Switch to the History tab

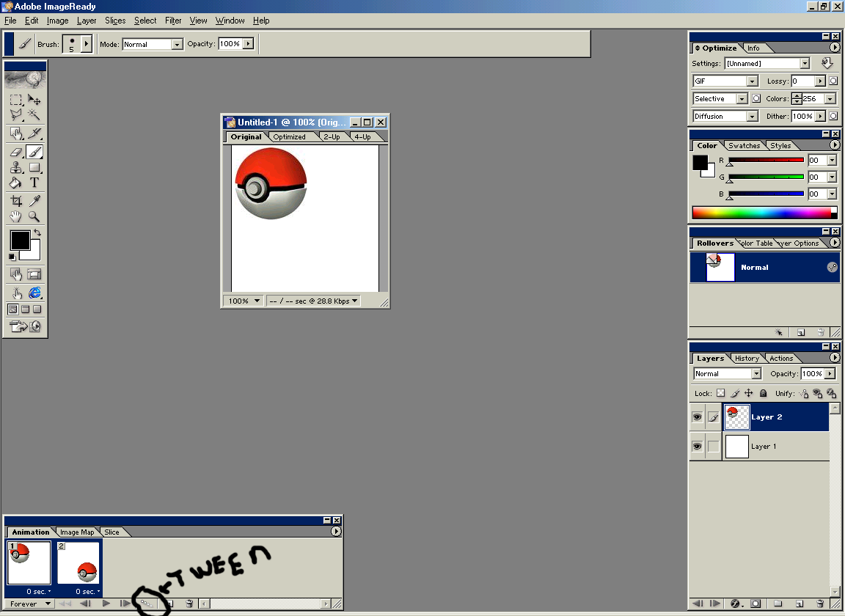click(x=747, y=359)
